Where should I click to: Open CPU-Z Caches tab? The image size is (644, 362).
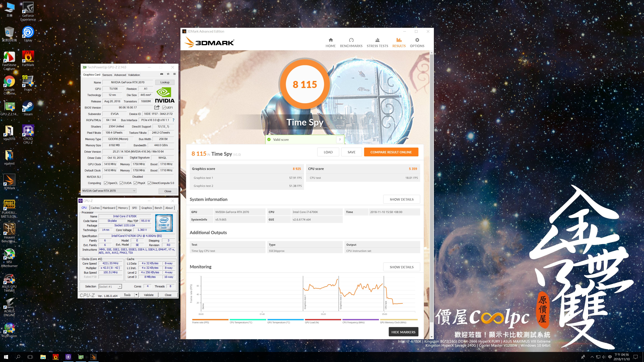95,208
